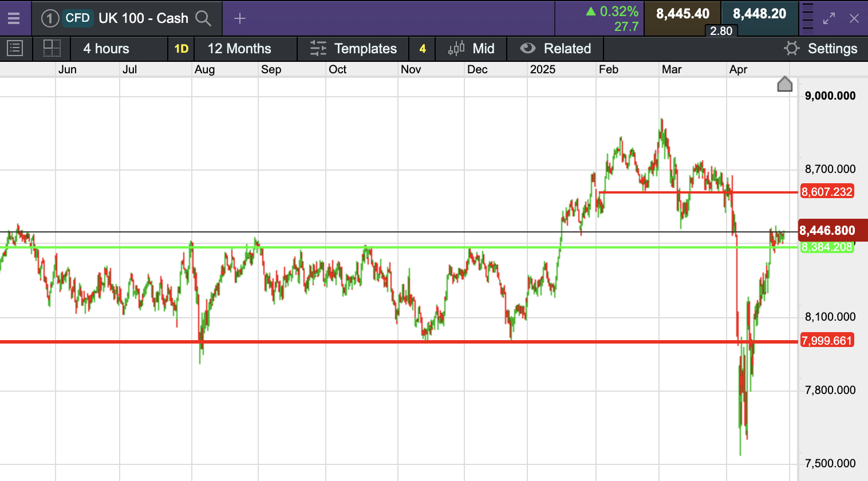The height and width of the screenshot is (481, 868).
Task: Select the green horizontal line on the chart
Action: (399, 247)
